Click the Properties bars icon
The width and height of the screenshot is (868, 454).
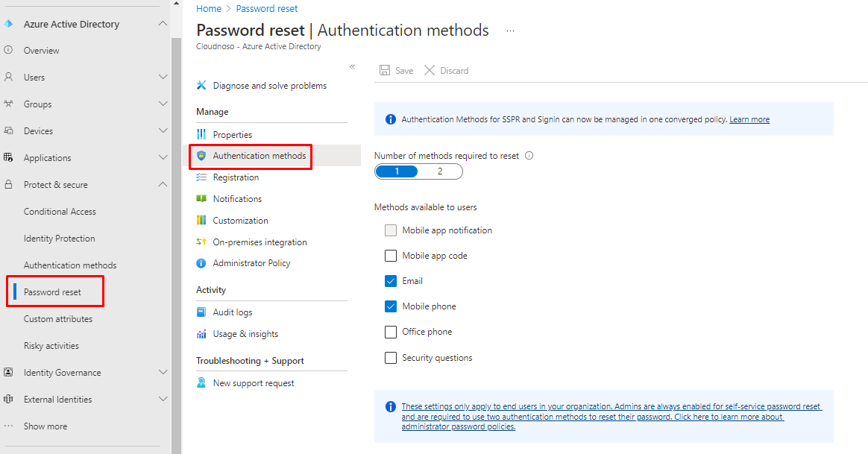[201, 135]
